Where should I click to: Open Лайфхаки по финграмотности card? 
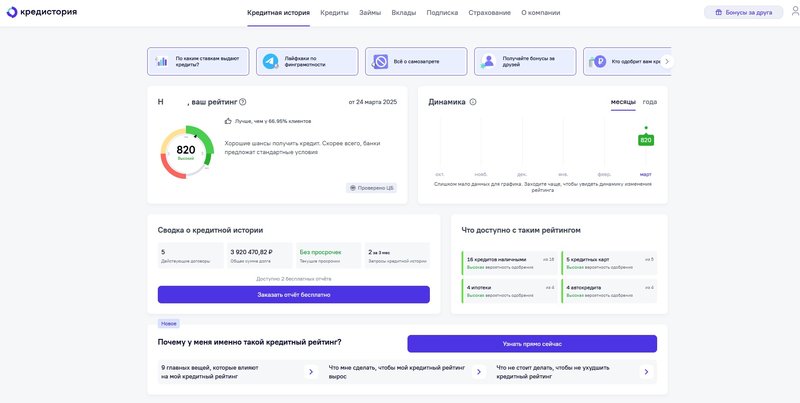click(x=307, y=62)
